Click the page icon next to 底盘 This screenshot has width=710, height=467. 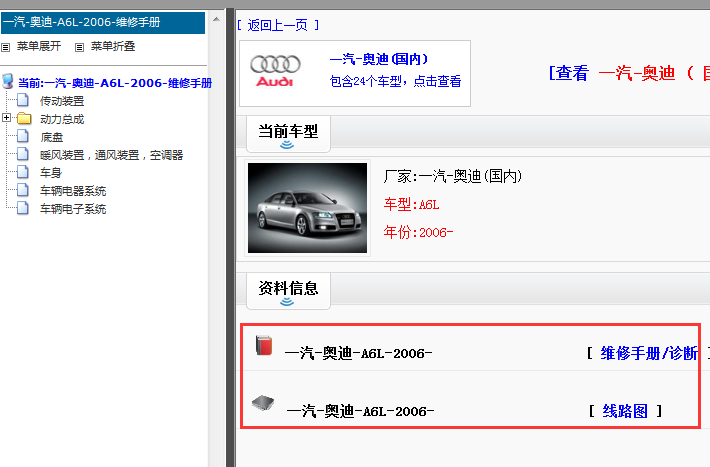coord(23,136)
